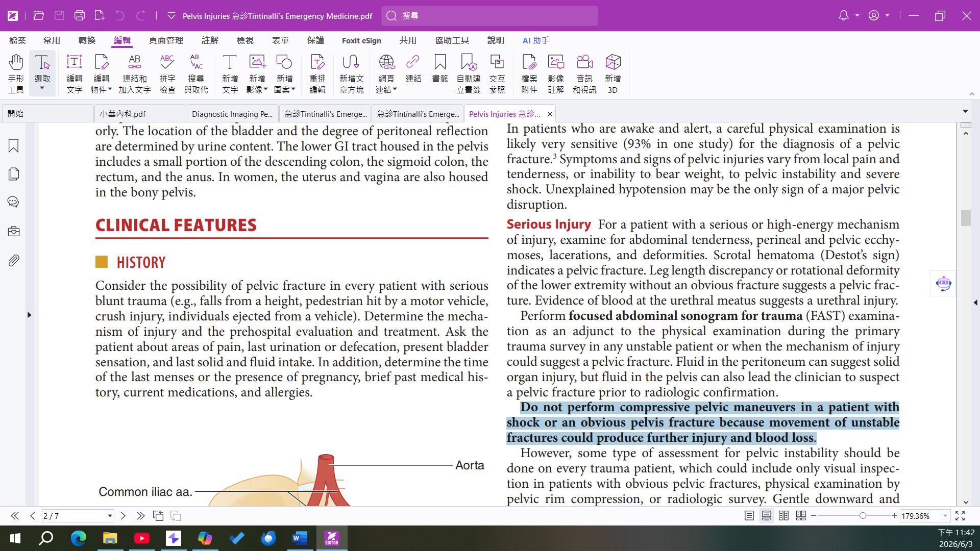Viewport: 980px width, 551px height.
Task: Open the AI assistant floating robot icon
Action: (x=943, y=283)
